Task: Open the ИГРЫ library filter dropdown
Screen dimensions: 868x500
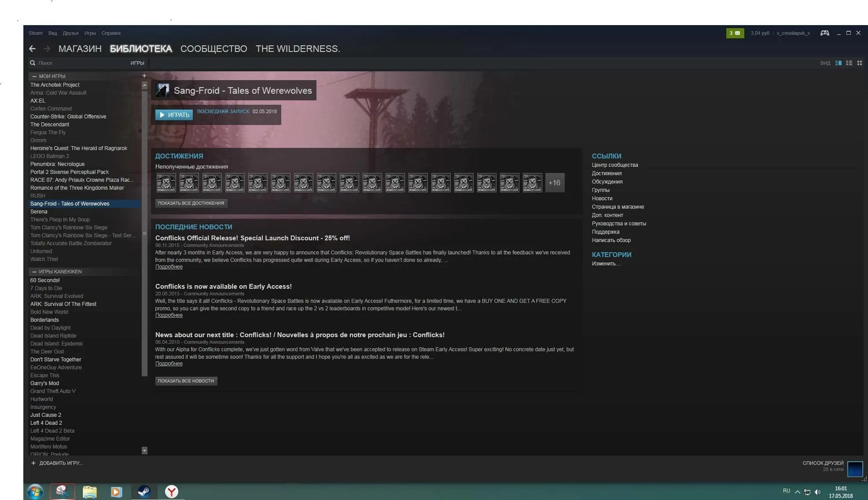Action: 137,63
